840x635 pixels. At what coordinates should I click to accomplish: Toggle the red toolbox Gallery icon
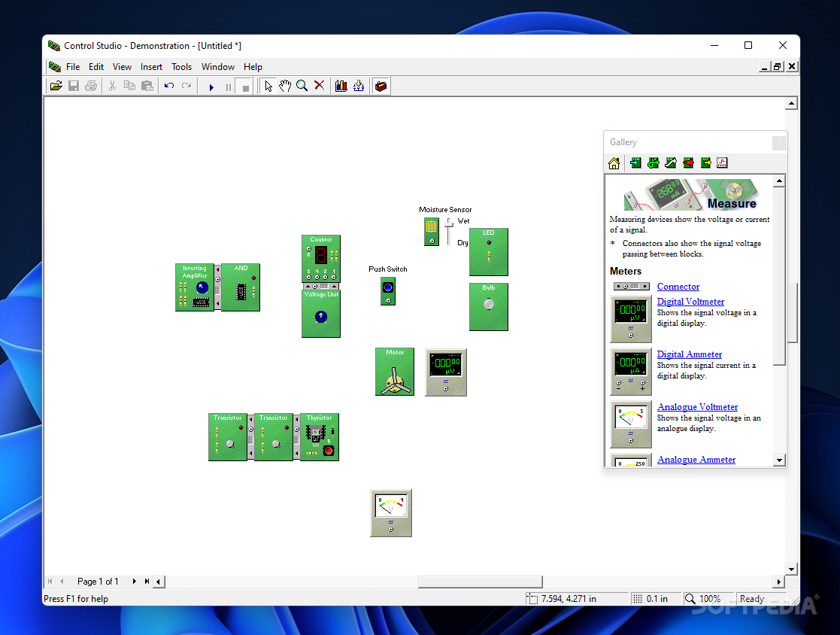381,86
